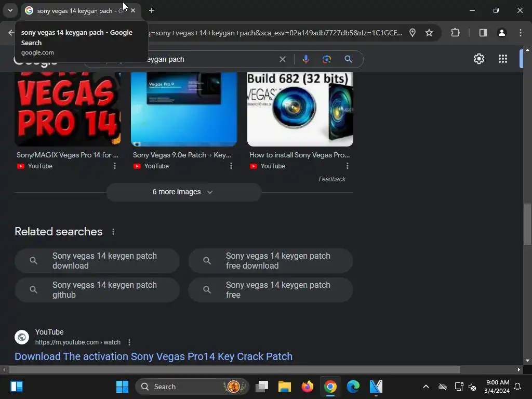Open the Google apps grid
The image size is (532, 399).
[503, 59]
